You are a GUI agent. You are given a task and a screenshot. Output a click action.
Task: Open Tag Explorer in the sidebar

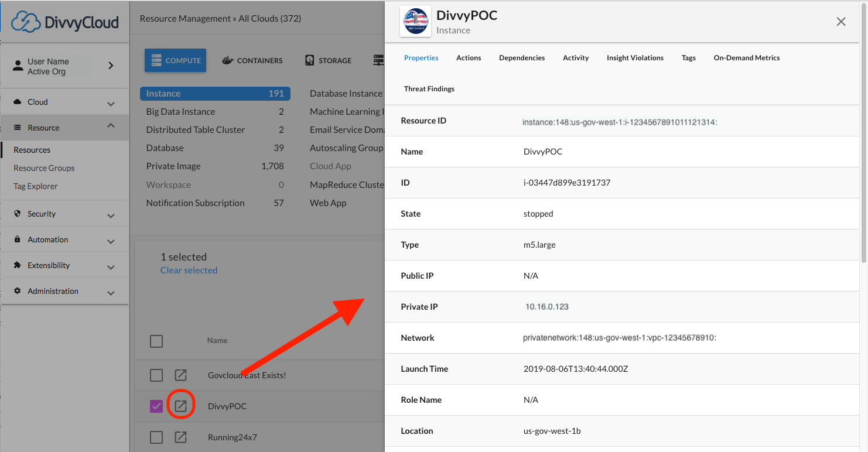tap(36, 186)
